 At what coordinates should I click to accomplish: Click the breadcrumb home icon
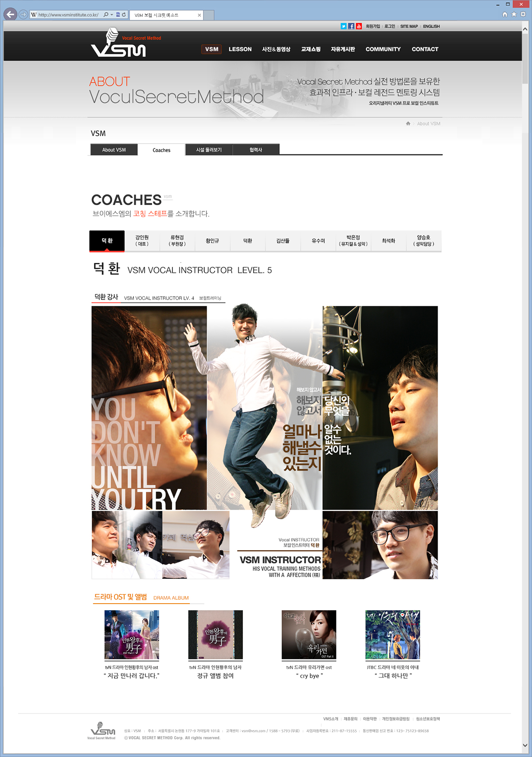[x=408, y=124]
